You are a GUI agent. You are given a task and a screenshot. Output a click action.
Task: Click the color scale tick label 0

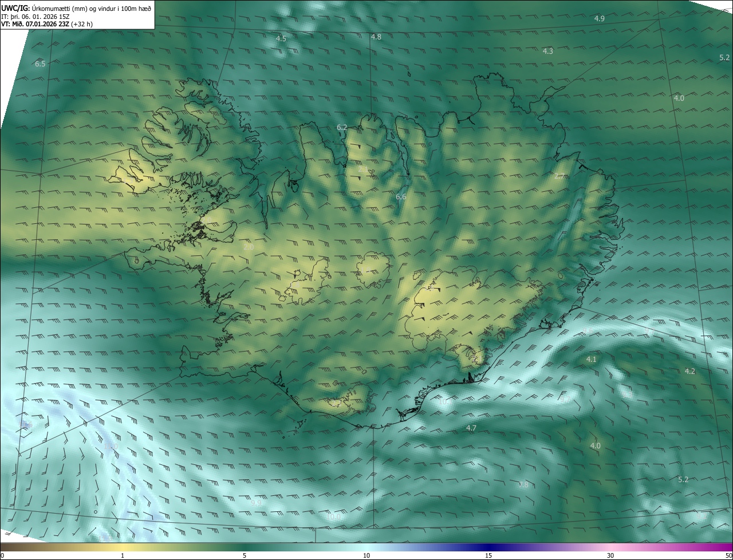click(x=2, y=555)
